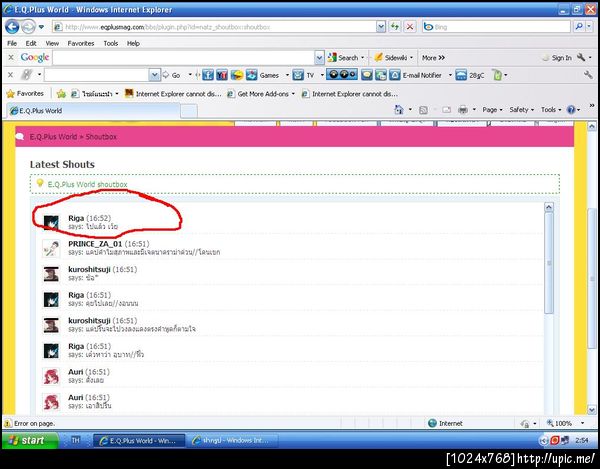Image resolution: width=600 pixels, height=469 pixels.
Task: Open the Safety dropdown menu
Action: [x=521, y=110]
